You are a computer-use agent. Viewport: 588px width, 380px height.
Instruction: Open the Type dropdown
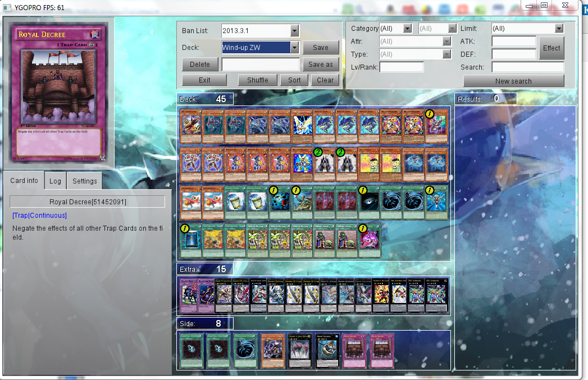click(x=446, y=54)
